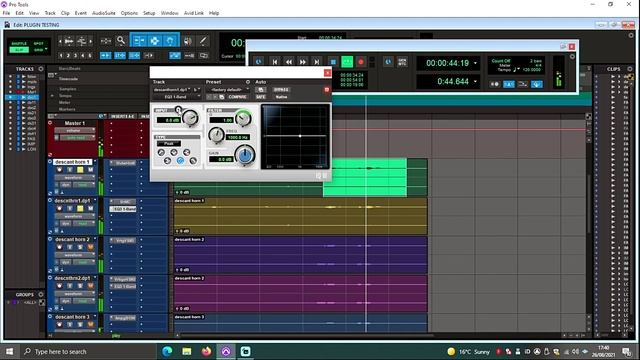Select the Pencil tool
This screenshot has height=360, width=640.
(203, 40)
